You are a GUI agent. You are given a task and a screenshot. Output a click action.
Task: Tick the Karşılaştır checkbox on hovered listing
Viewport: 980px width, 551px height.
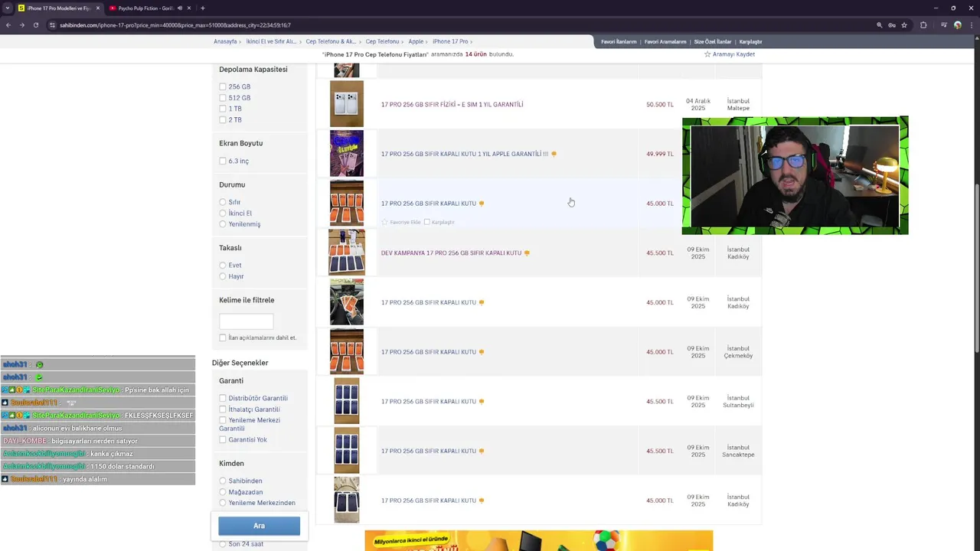[427, 222]
